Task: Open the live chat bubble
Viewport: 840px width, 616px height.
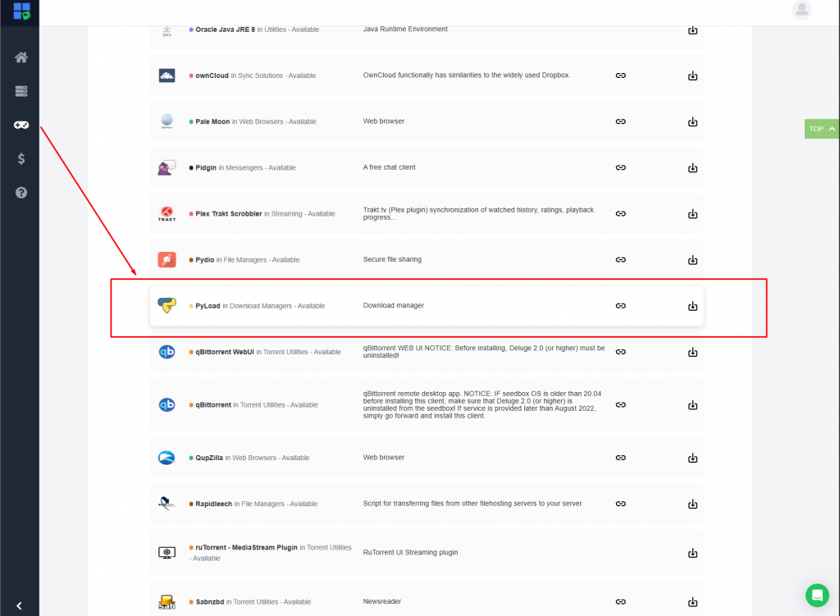Action: tap(817, 595)
